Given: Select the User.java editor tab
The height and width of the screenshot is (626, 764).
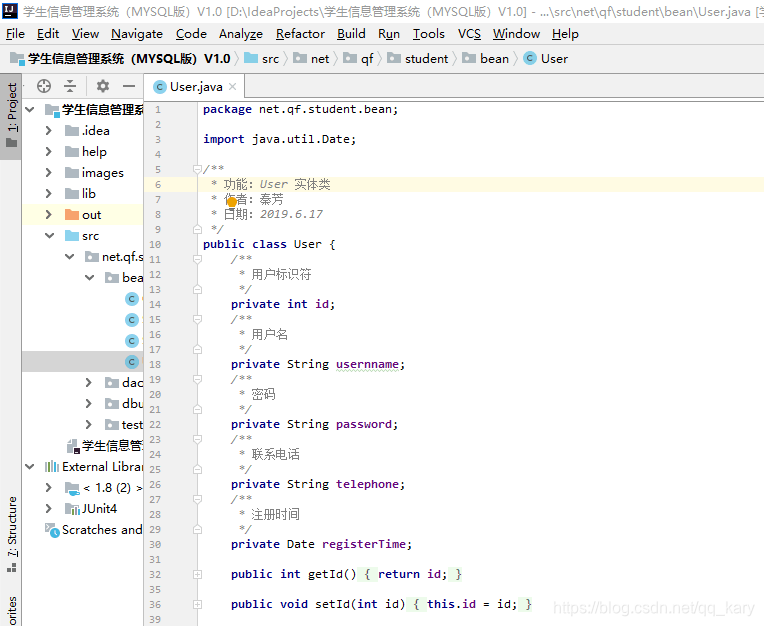Looking at the screenshot, I should tap(195, 87).
